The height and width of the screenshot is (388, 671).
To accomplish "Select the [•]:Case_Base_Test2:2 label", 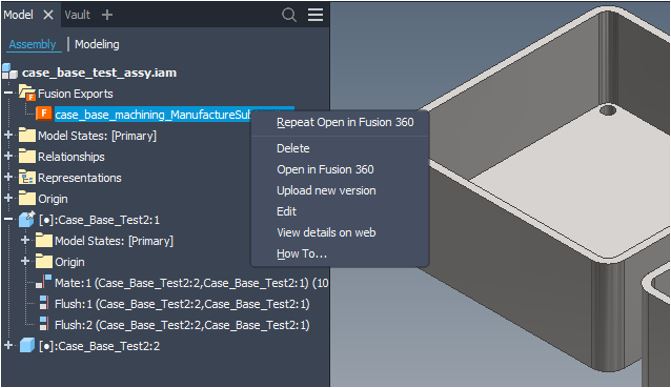I will [99, 346].
